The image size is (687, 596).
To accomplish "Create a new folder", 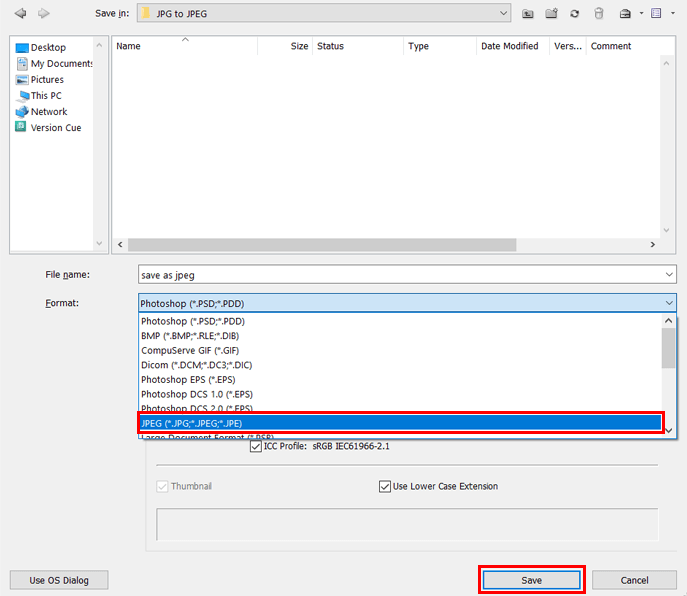I will [551, 14].
